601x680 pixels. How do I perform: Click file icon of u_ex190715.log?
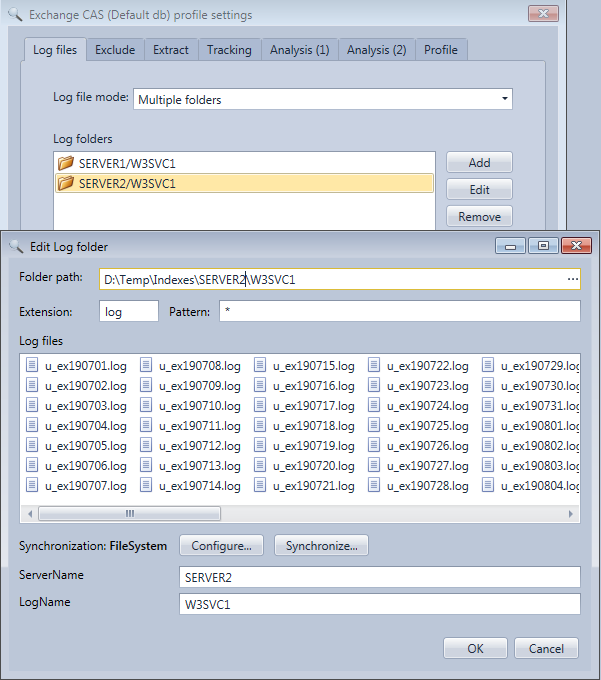260,365
